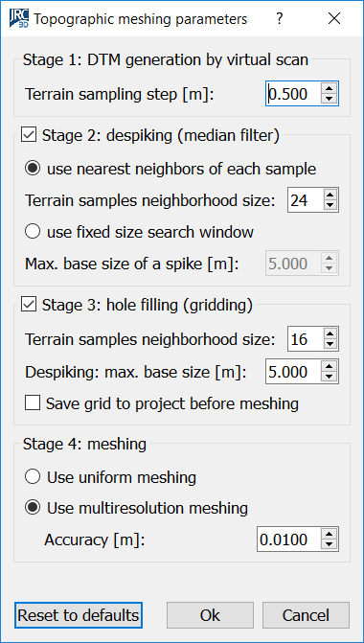The image size is (364, 643).
Task: Select use fixed size search window
Action: 33,232
